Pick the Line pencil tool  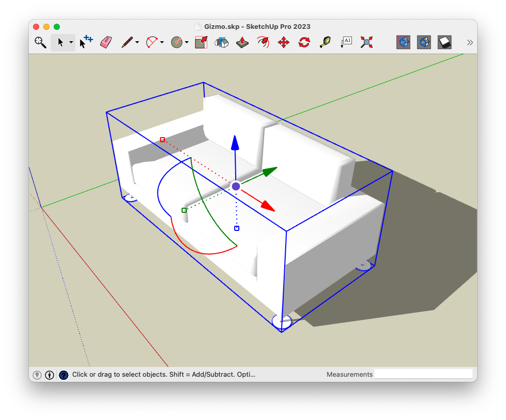pyautogui.click(x=127, y=42)
